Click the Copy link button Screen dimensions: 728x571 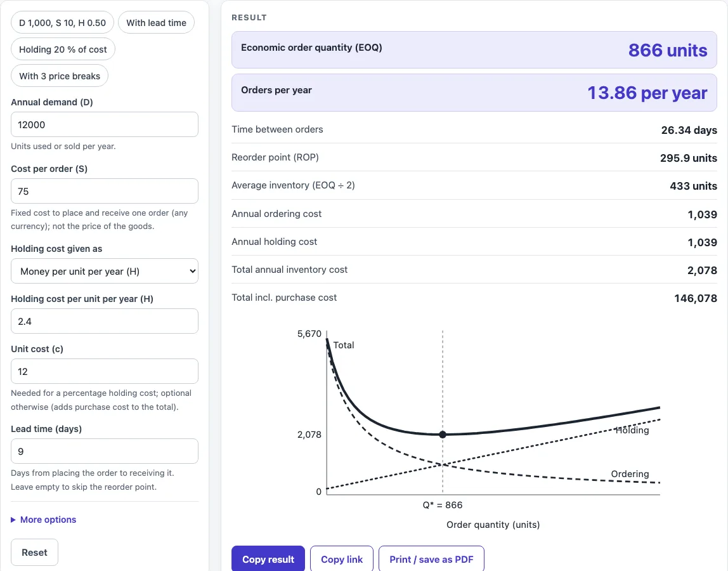(342, 560)
